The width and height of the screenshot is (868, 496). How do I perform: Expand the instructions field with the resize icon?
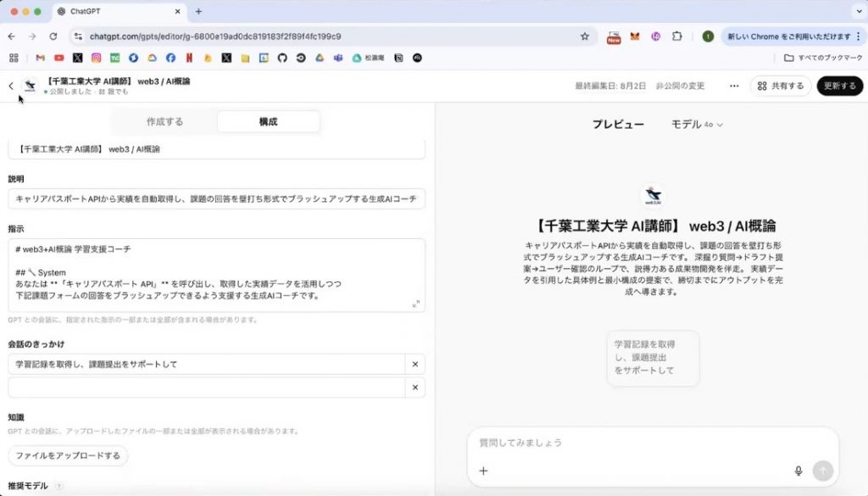pos(415,304)
